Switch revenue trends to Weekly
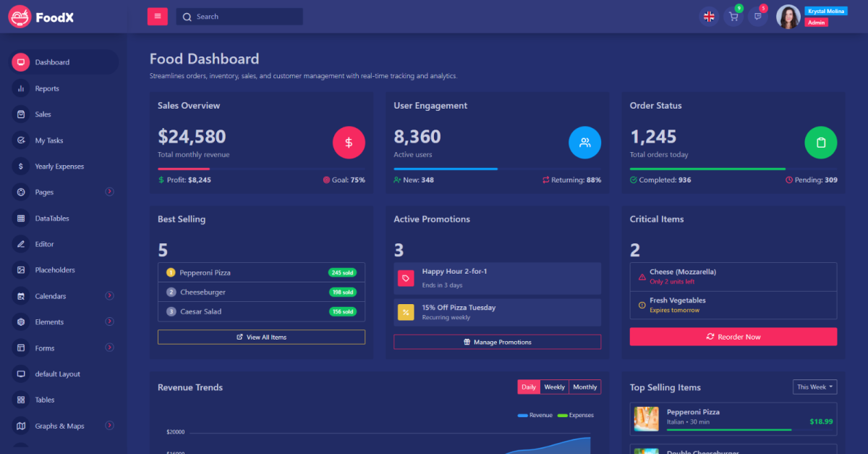The image size is (868, 454). pos(554,387)
